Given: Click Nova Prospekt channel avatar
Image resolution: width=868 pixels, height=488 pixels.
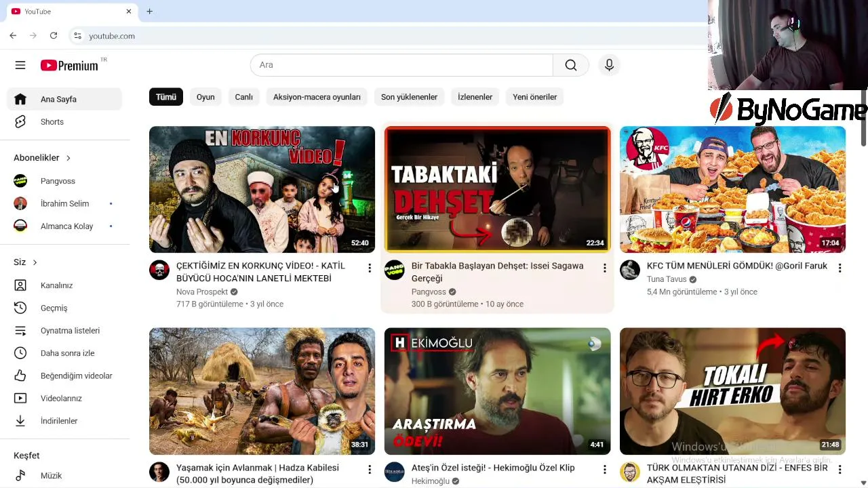Looking at the screenshot, I should point(159,270).
